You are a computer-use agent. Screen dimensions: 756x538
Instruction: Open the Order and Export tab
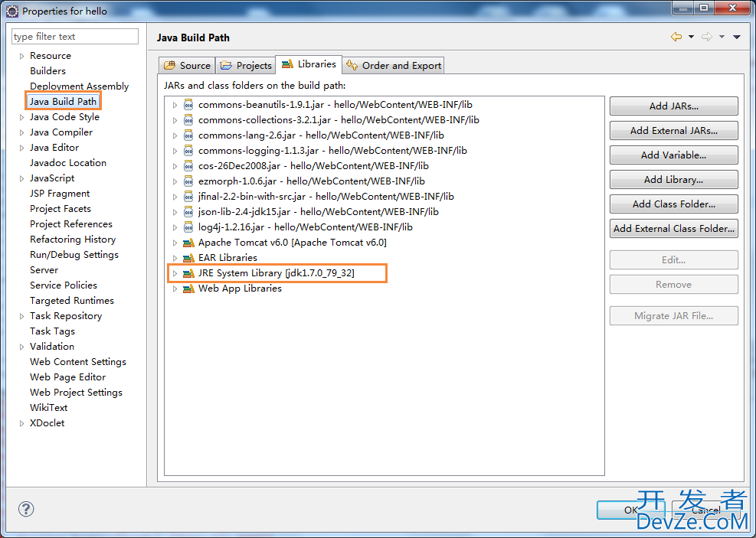[394, 66]
